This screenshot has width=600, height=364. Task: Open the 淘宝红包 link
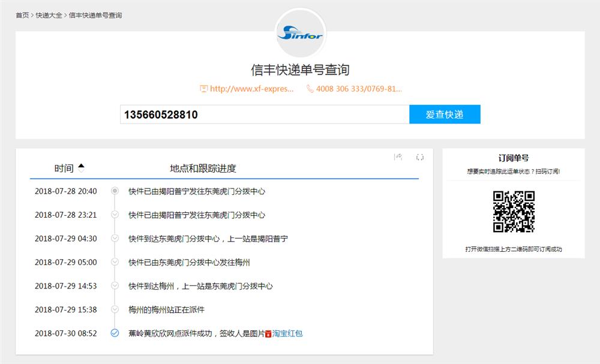(x=287, y=333)
